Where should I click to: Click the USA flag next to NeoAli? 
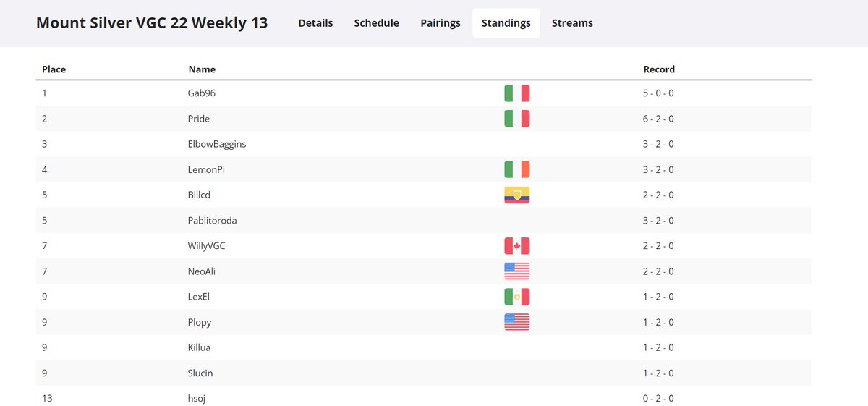[x=516, y=271]
